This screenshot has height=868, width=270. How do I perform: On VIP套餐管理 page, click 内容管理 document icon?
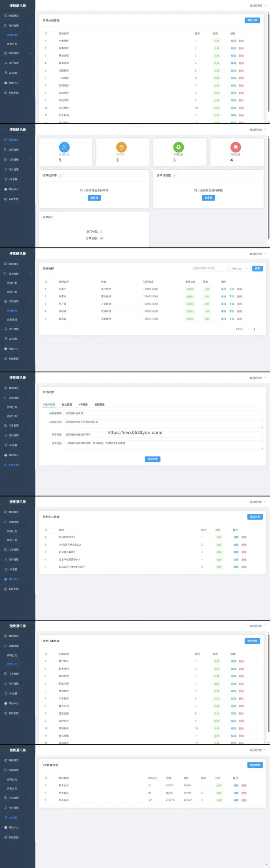point(6,798)
